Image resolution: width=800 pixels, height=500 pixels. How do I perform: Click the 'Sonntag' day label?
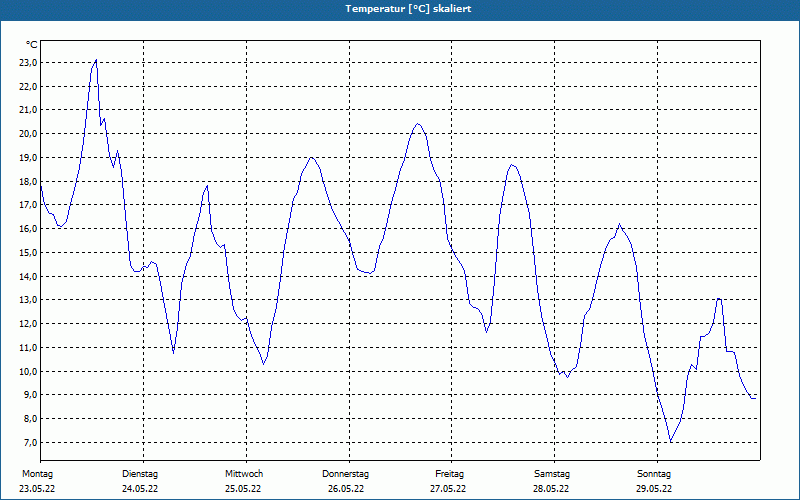[654, 474]
